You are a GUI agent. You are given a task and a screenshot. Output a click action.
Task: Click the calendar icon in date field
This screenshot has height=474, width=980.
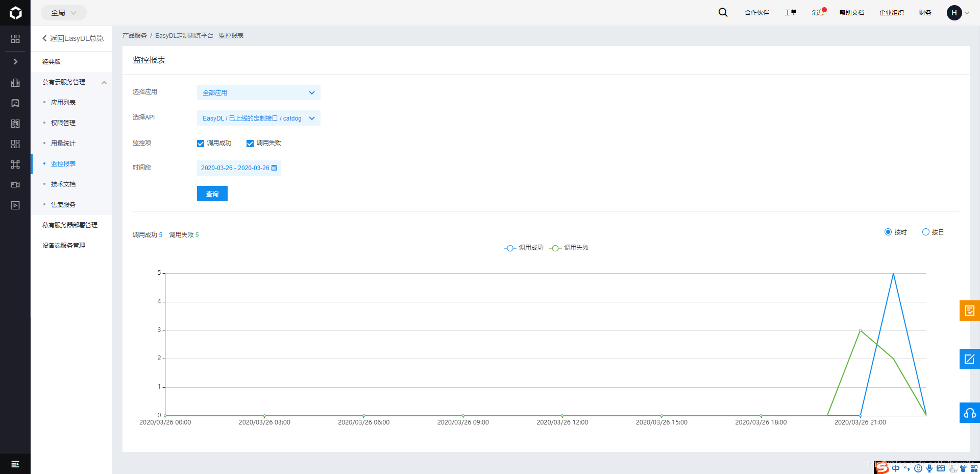click(274, 168)
